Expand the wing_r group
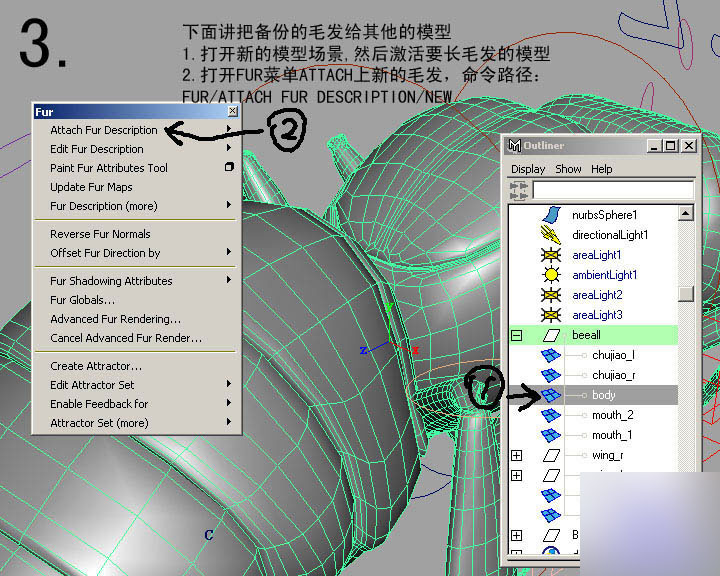720x576 pixels. click(517, 455)
